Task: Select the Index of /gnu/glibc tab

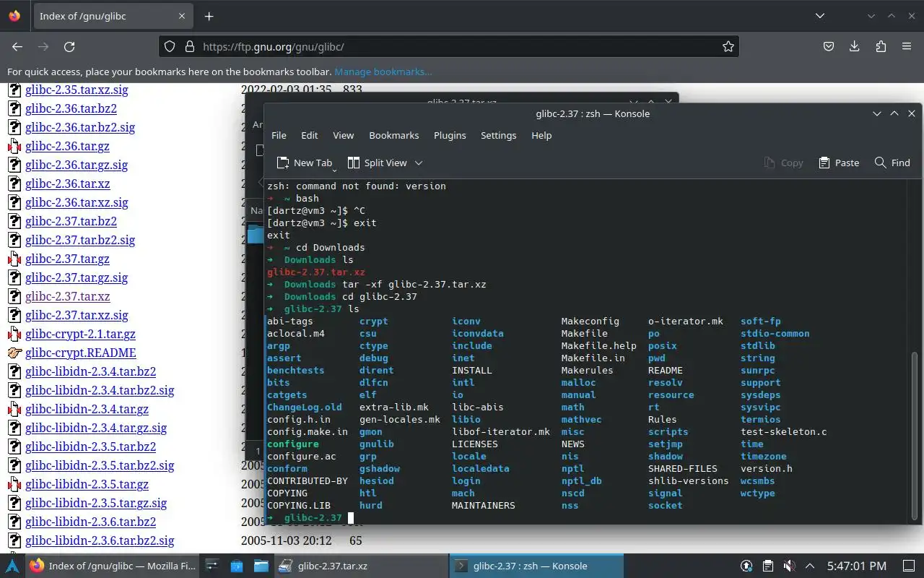Action: coord(112,16)
